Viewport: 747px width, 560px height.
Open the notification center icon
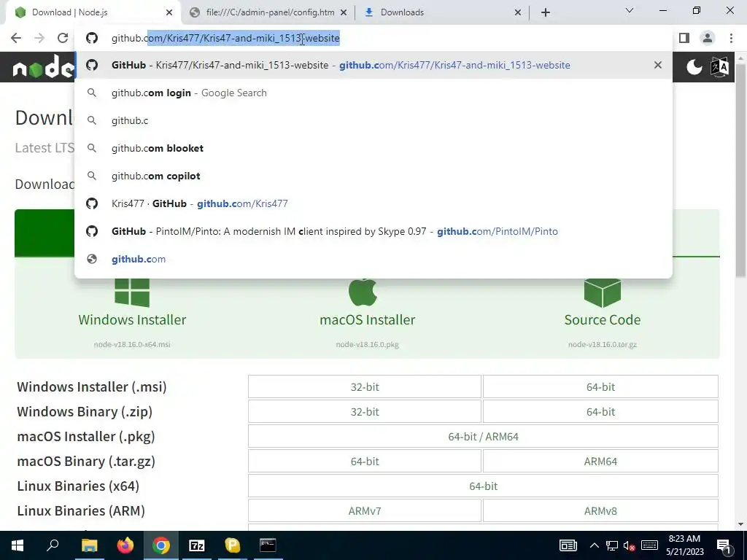pyautogui.click(x=724, y=546)
